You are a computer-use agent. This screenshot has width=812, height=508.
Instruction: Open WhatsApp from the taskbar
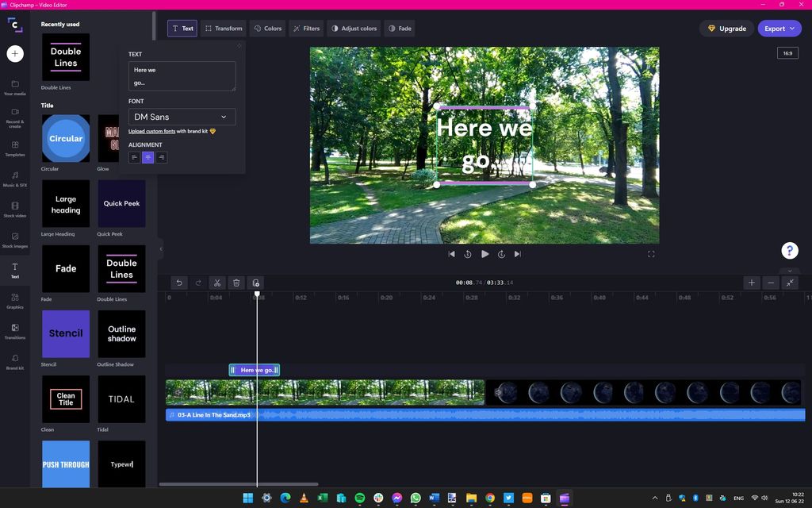click(416, 498)
